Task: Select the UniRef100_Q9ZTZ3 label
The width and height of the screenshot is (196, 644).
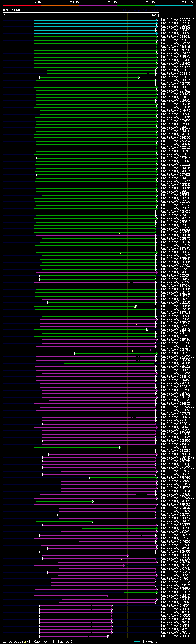Action: pyautogui.click(x=176, y=538)
